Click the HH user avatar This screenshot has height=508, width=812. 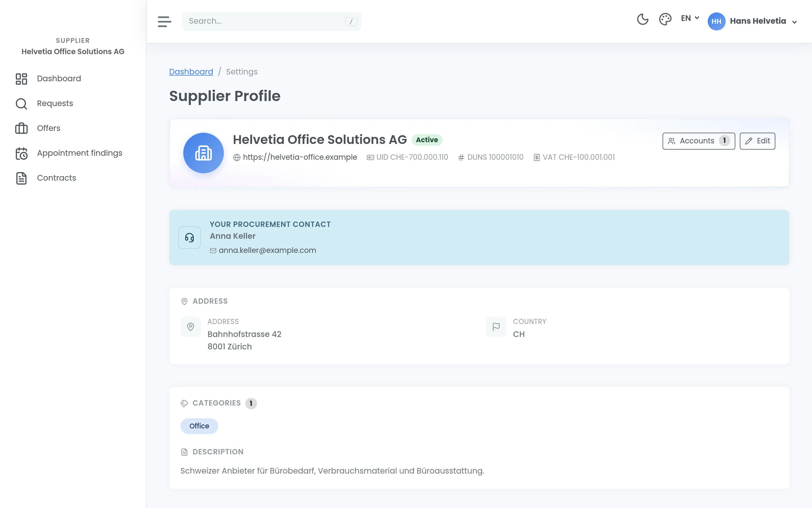[x=716, y=21]
